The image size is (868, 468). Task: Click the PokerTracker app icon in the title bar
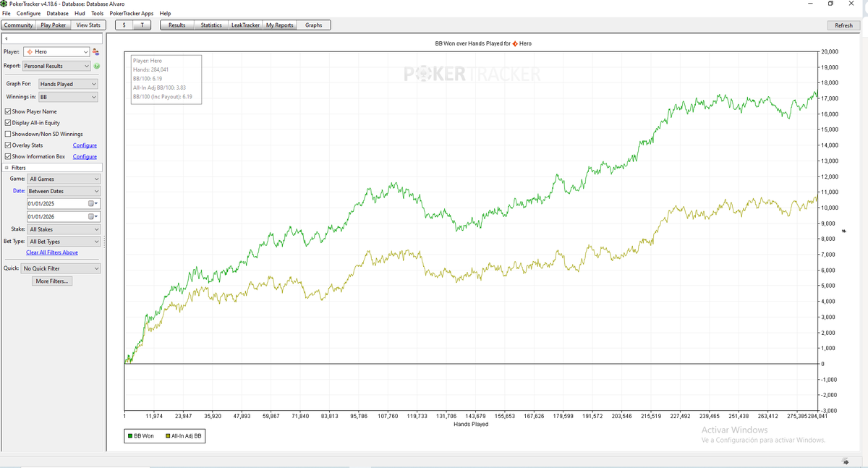point(4,4)
